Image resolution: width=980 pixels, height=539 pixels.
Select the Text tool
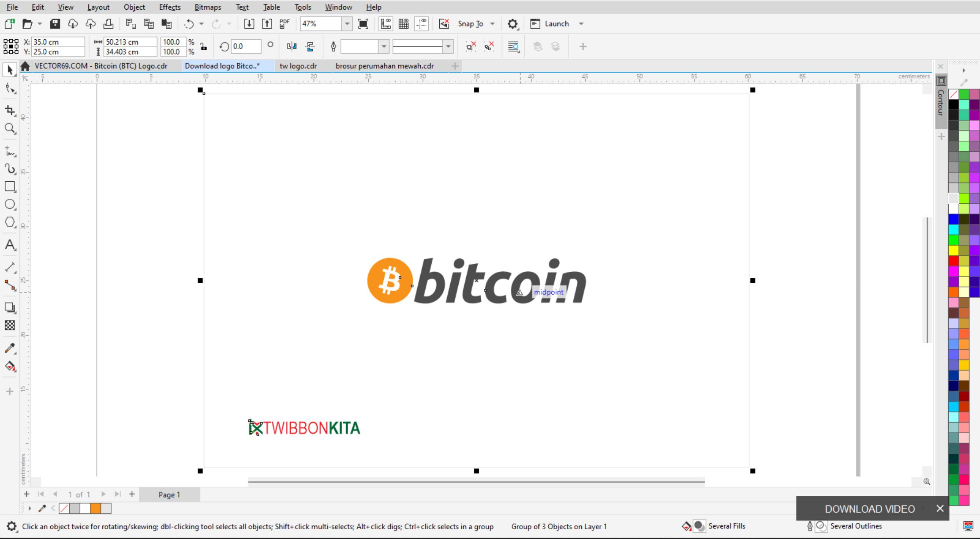[10, 245]
